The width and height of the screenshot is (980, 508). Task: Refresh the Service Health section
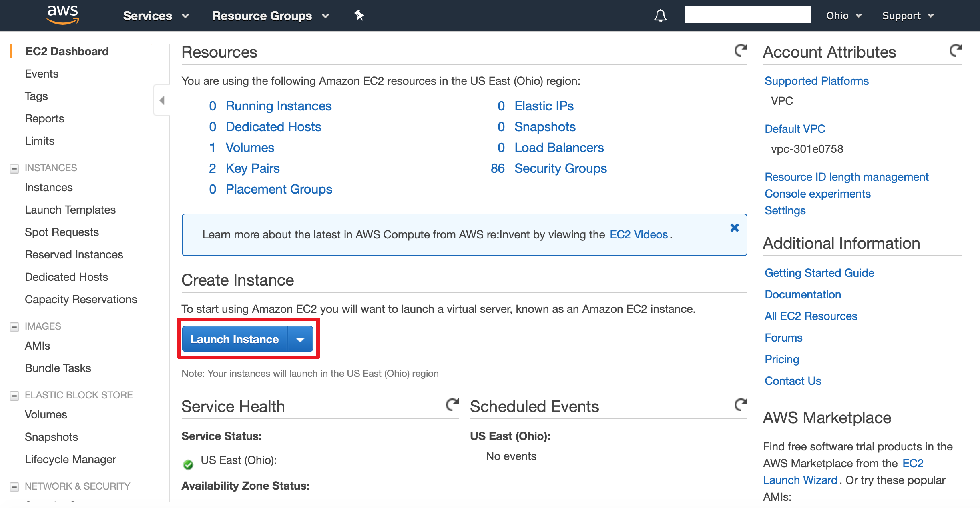tap(452, 405)
